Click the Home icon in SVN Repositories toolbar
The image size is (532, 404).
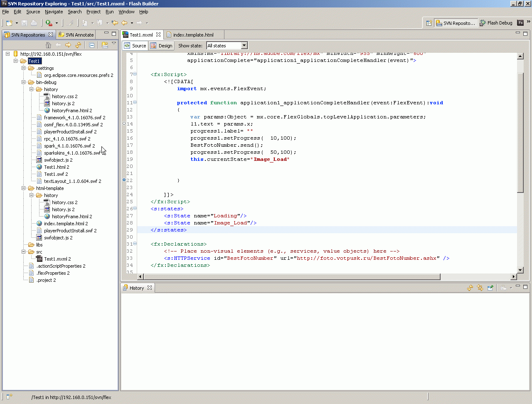tap(48, 45)
